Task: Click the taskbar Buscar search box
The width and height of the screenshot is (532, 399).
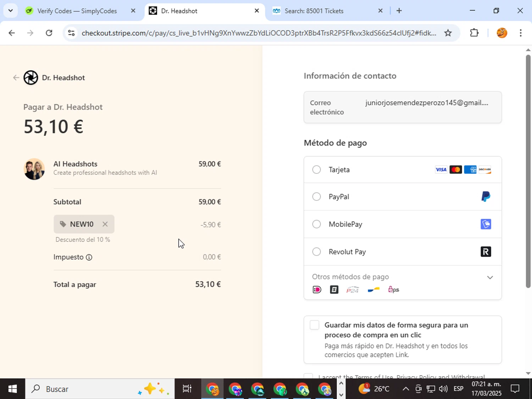Action: click(100, 389)
